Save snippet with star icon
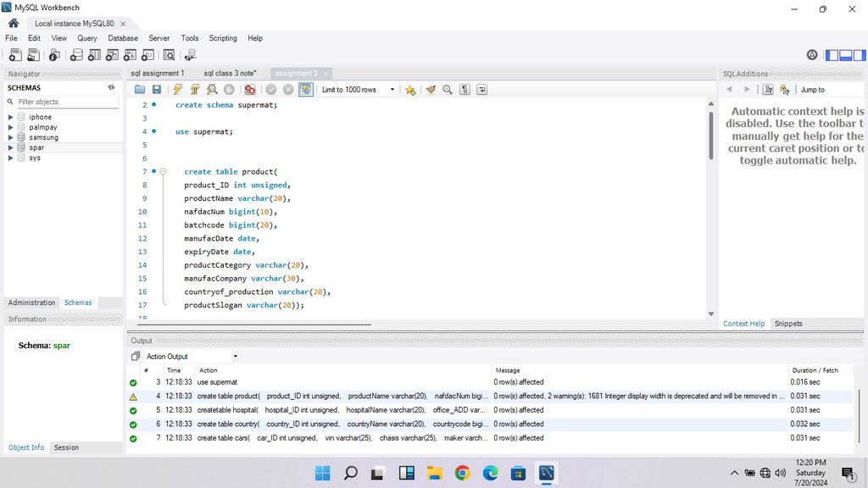 (x=410, y=90)
